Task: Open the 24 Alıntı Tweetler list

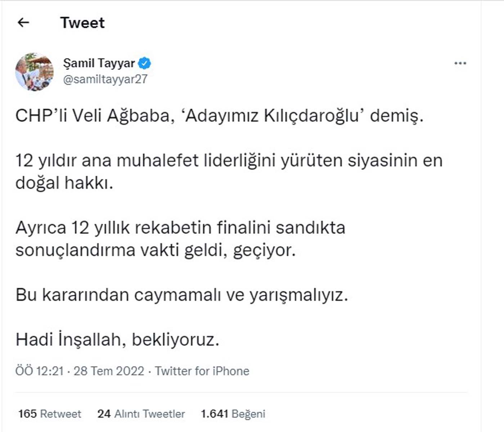Action: (142, 414)
